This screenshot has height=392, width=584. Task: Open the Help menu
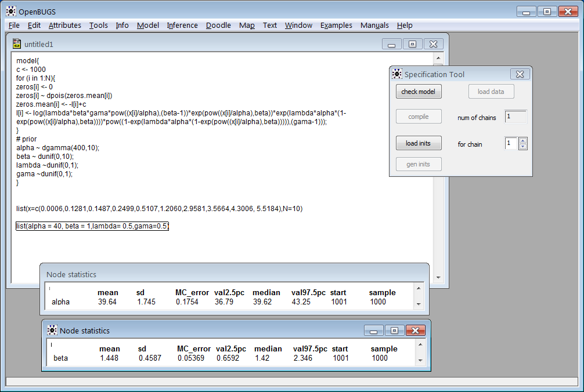coord(405,26)
